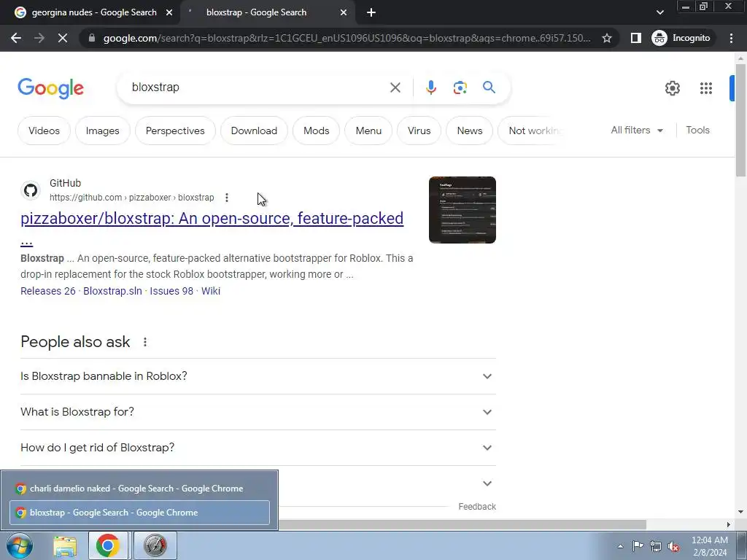Expand 'Is Bloxstrap bannable in Roblox?'

(258, 376)
